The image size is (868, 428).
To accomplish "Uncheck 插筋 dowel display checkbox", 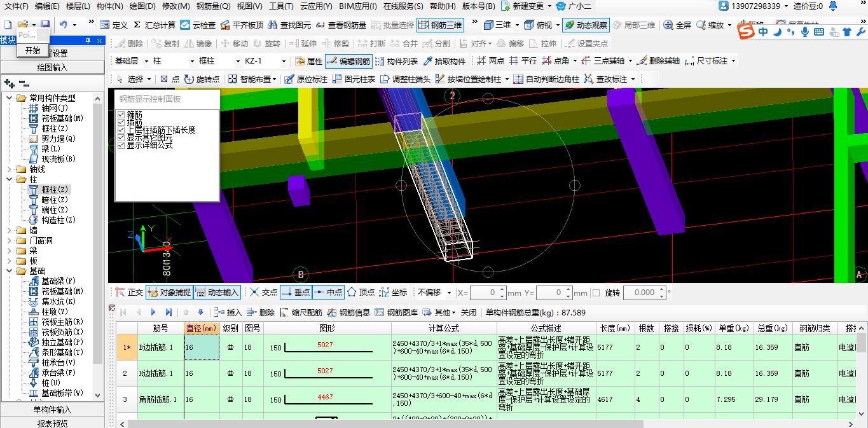I will point(121,122).
